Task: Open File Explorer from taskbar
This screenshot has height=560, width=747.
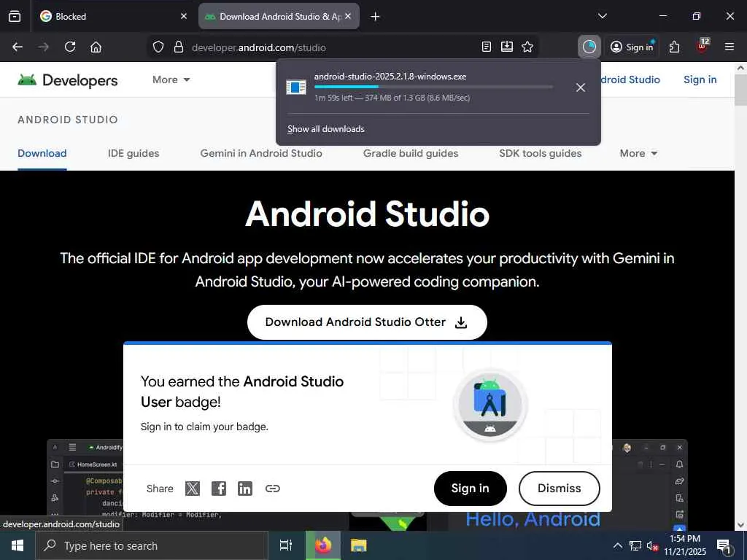Action: tap(359, 545)
